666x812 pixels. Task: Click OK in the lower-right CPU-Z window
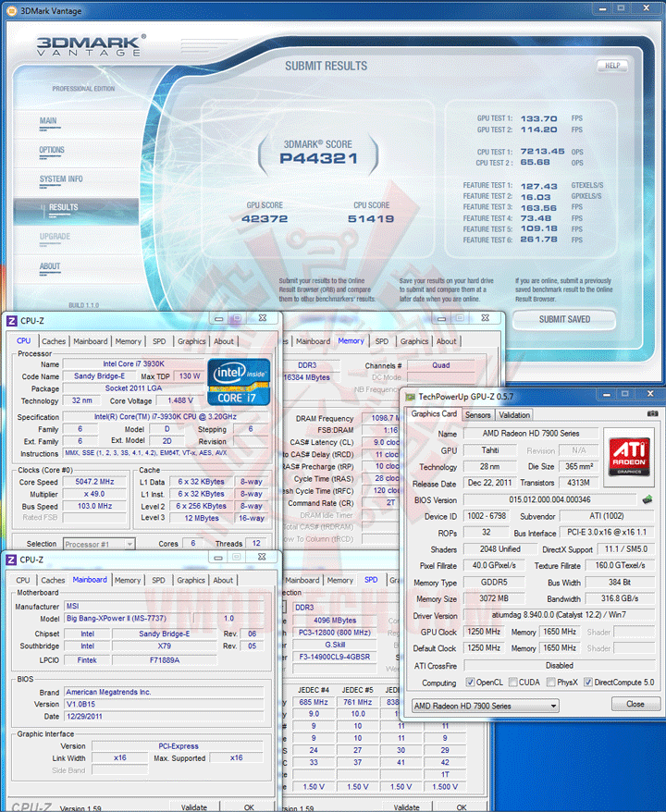(x=462, y=806)
